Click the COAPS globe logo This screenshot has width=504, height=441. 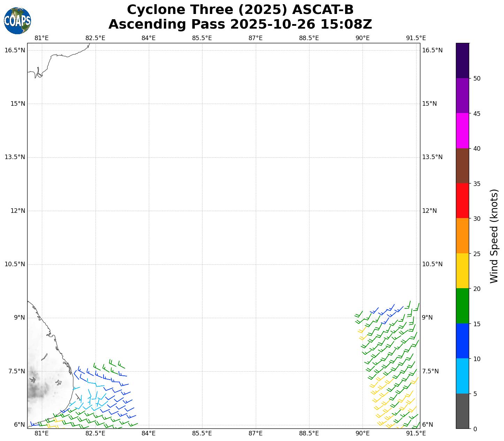coord(17,21)
